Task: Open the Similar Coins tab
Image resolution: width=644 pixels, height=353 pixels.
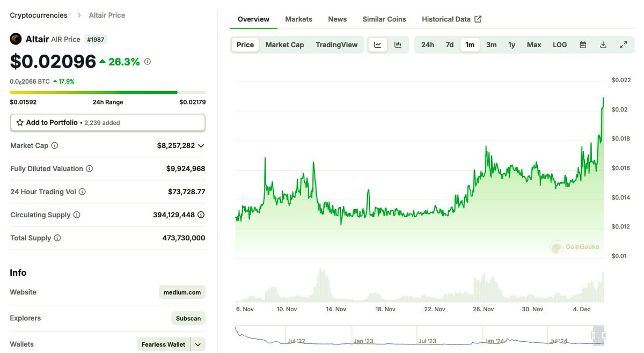Action: click(384, 19)
